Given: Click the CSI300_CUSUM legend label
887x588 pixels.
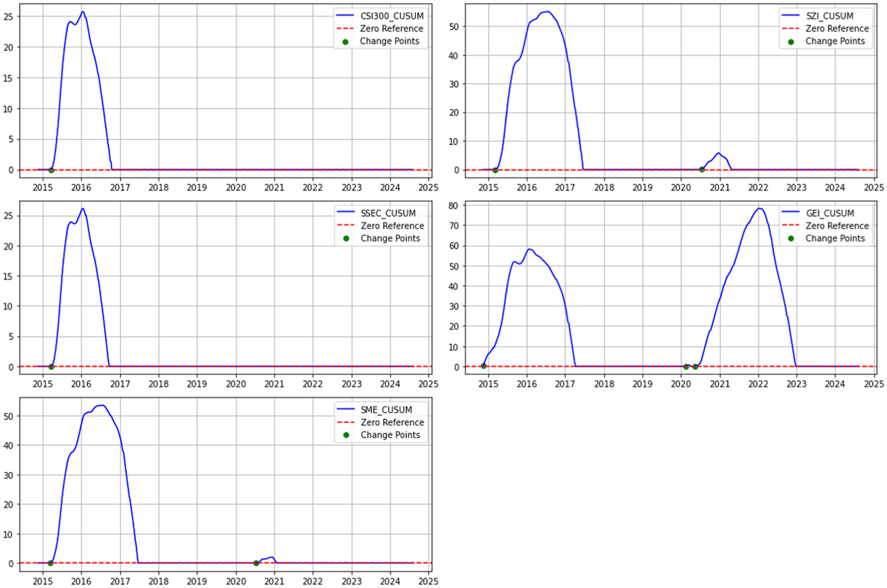Looking at the screenshot, I should (392, 16).
